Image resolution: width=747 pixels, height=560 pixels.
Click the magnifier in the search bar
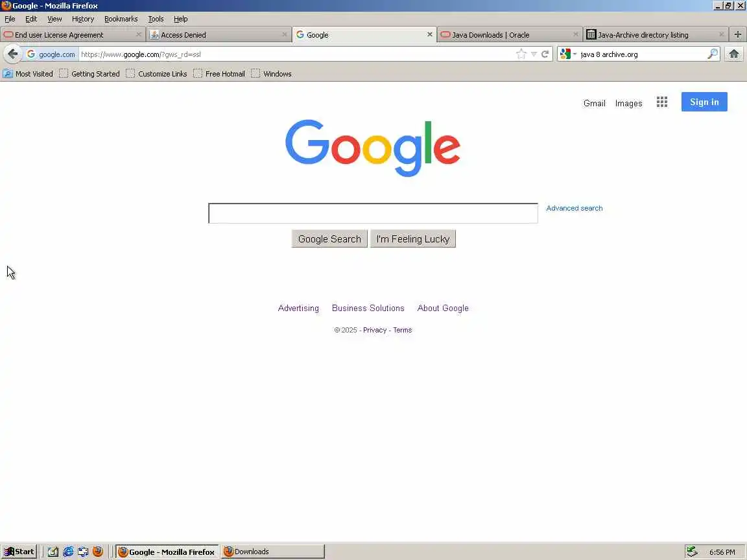pos(712,54)
